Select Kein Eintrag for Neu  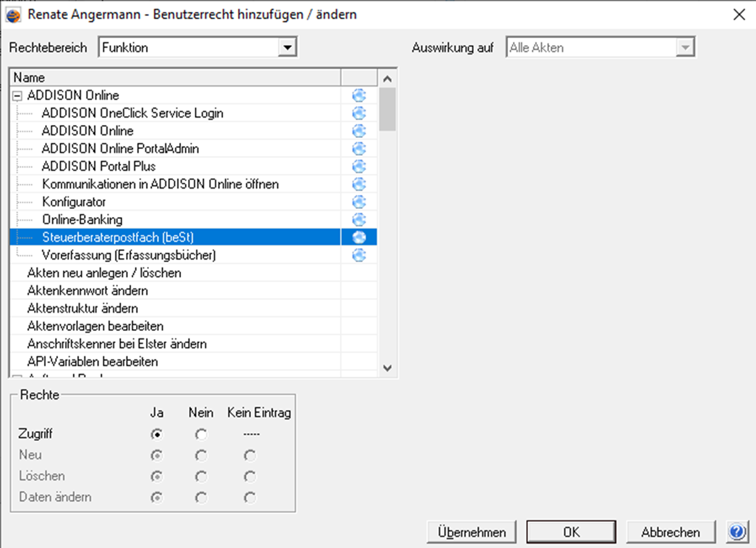coord(250,455)
